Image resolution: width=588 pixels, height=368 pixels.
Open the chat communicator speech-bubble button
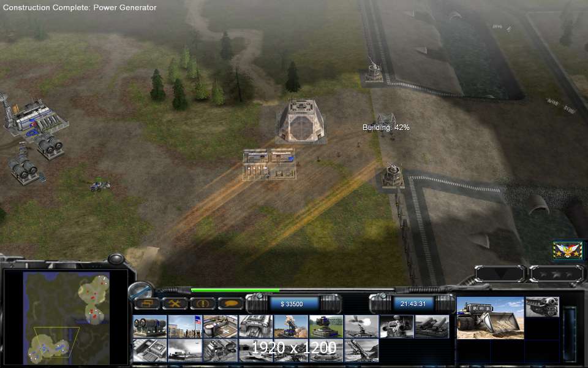(x=231, y=304)
